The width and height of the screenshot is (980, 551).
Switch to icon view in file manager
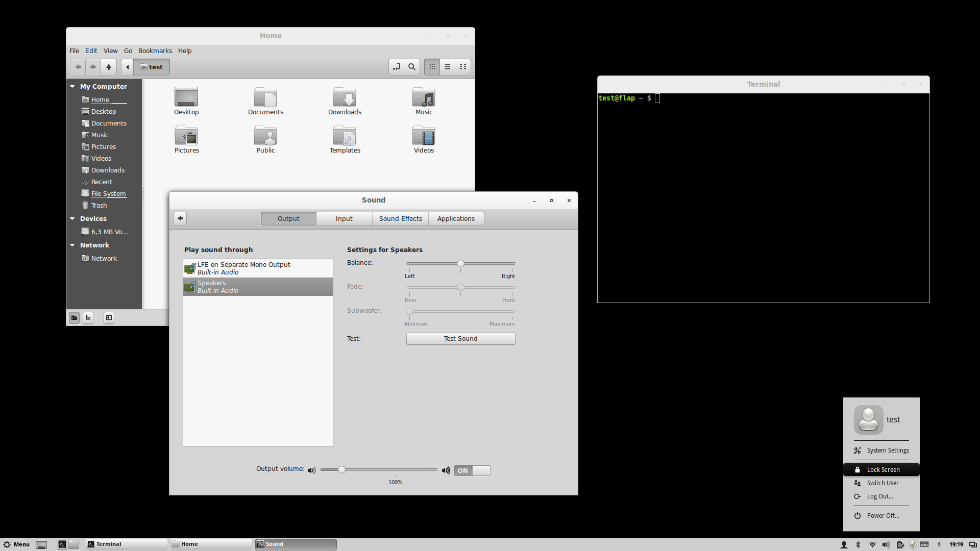coord(432,67)
